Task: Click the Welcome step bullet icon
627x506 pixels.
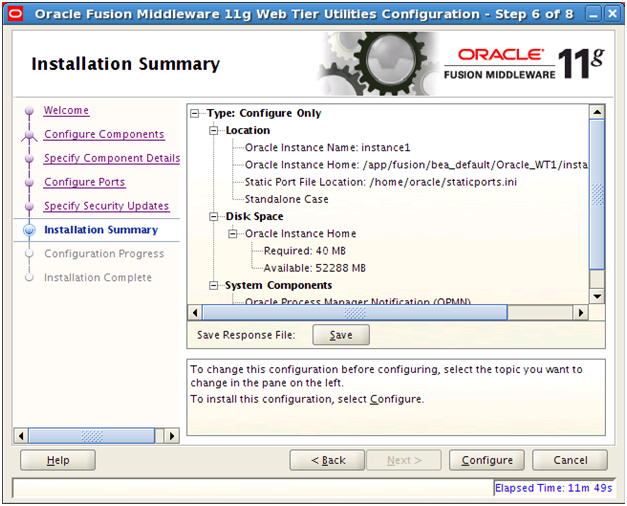Action: point(29,110)
